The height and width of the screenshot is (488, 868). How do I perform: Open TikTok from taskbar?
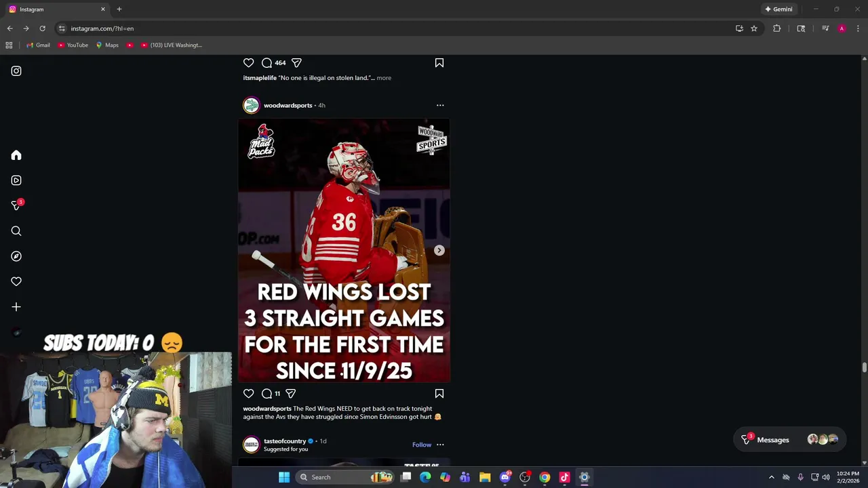pos(564,477)
